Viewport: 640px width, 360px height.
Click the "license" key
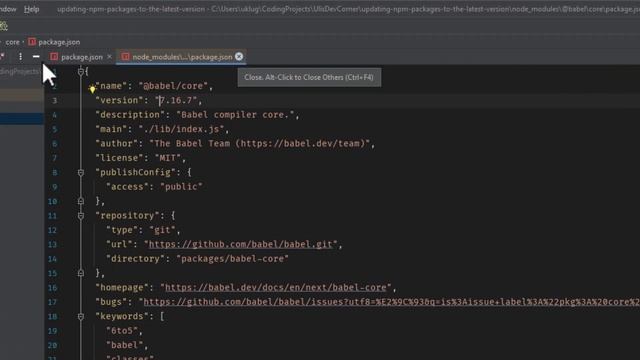119,158
